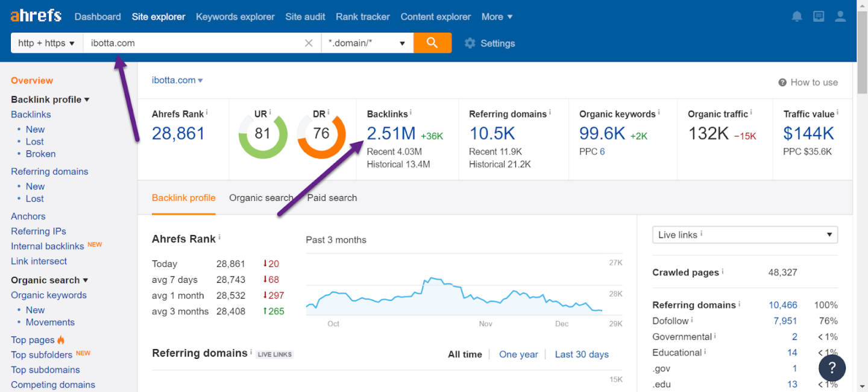
Task: Clear the URL field with X icon
Action: [309, 43]
